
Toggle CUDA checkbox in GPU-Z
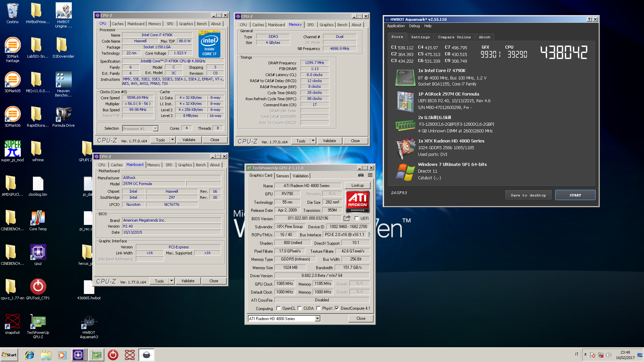[300, 308]
